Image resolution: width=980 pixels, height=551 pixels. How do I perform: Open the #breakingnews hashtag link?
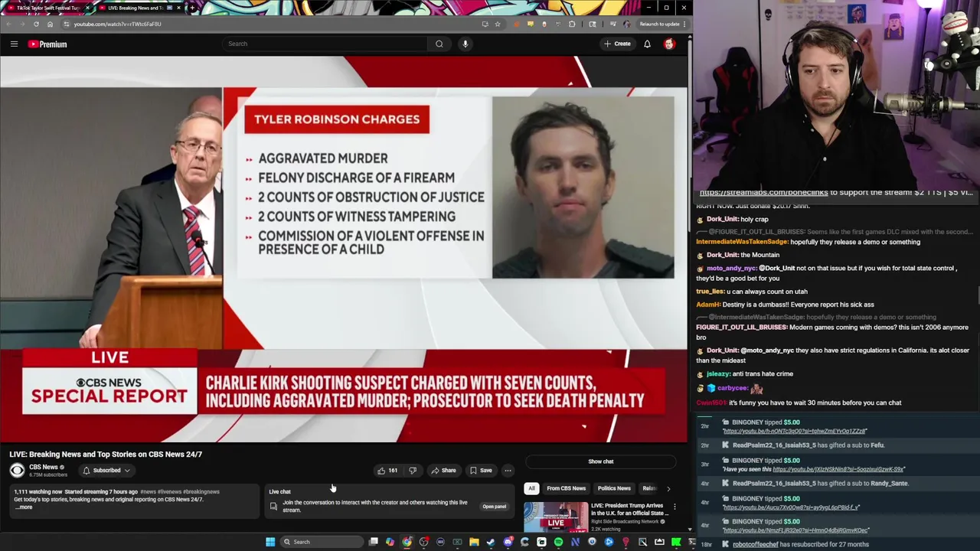(x=201, y=492)
